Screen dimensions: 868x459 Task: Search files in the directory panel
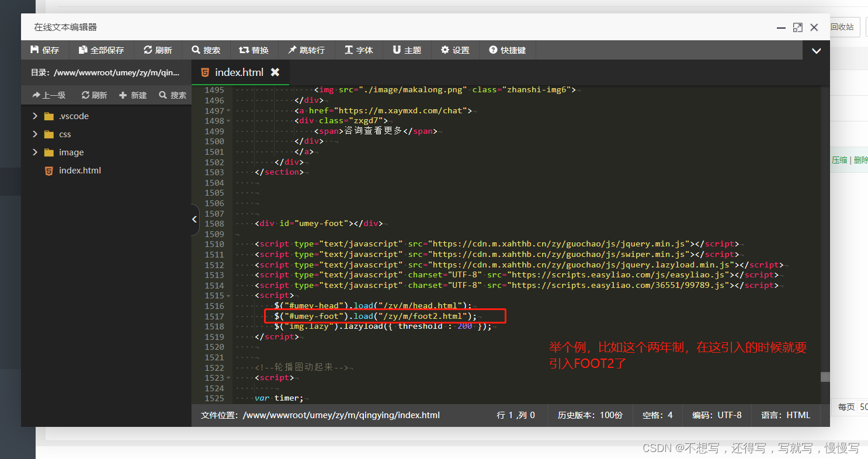coord(172,95)
